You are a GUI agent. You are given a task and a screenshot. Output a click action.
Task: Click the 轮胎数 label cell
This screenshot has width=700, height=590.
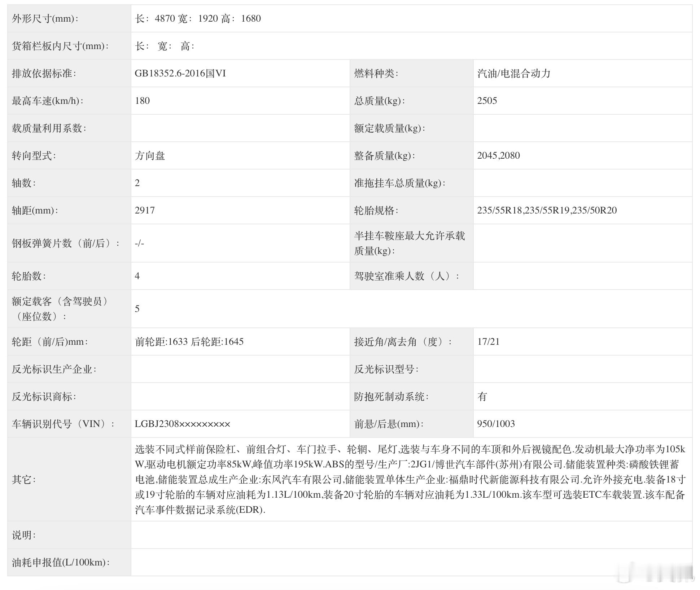pyautogui.click(x=29, y=276)
